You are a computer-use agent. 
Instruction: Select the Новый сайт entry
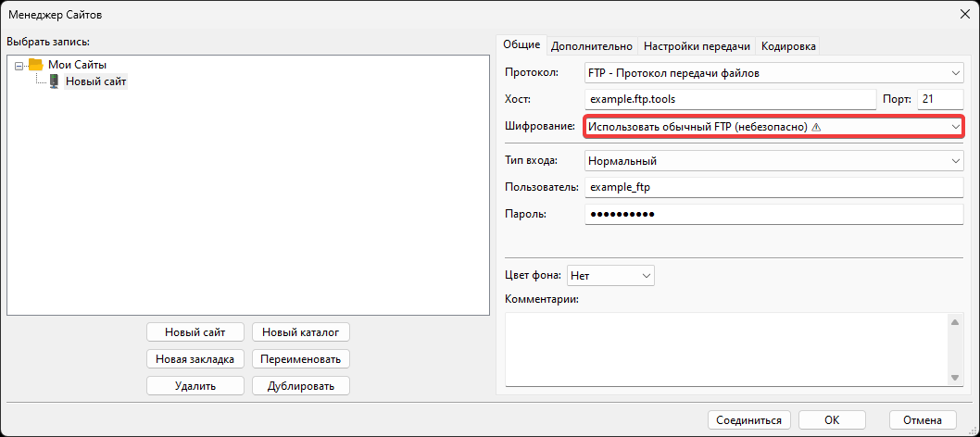click(95, 81)
